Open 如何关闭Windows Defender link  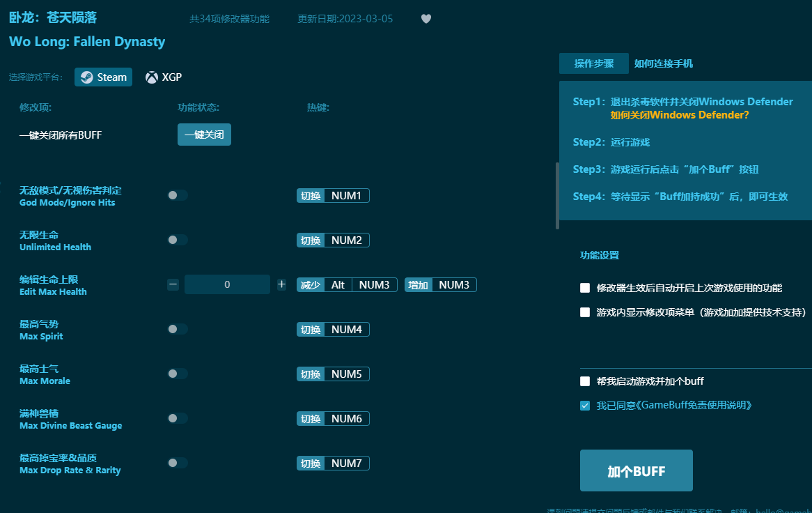coord(680,115)
